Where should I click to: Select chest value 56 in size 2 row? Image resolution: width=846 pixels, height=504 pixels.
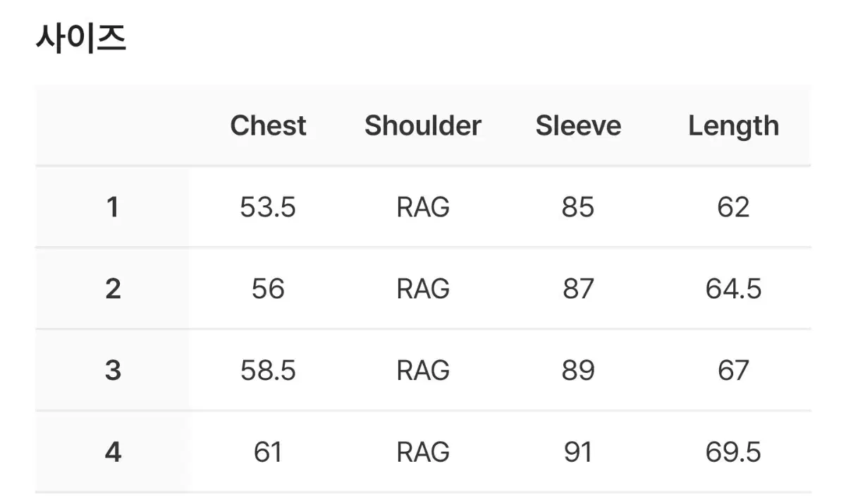pos(268,289)
